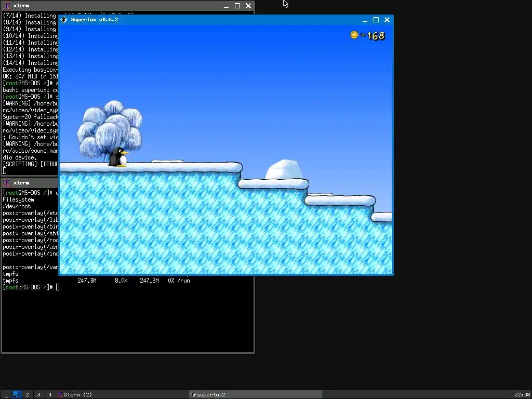This screenshot has width=532, height=399.
Task: Click the 'dio device.' line in top xterm
Action: tap(20, 157)
